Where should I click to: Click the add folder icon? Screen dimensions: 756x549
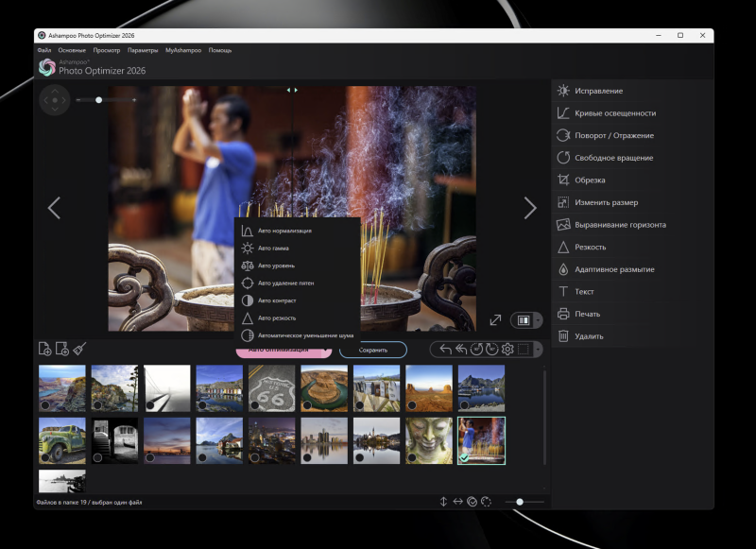(x=62, y=349)
